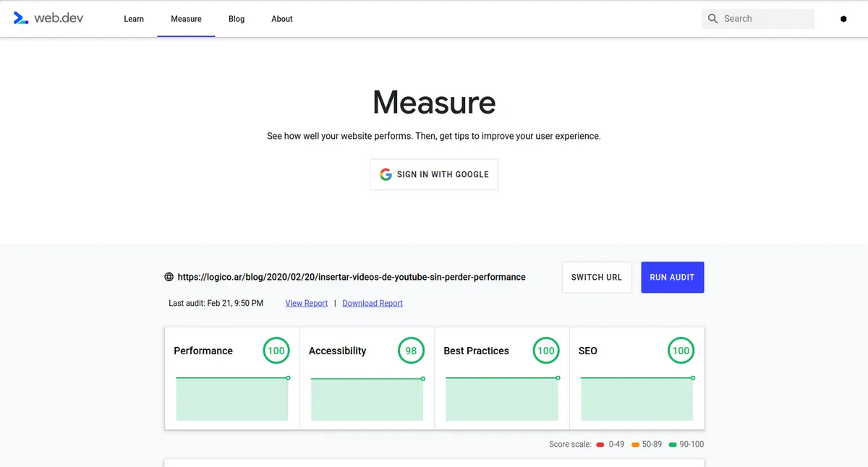868x467 pixels.
Task: Click the SEO trend chart
Action: 637,398
